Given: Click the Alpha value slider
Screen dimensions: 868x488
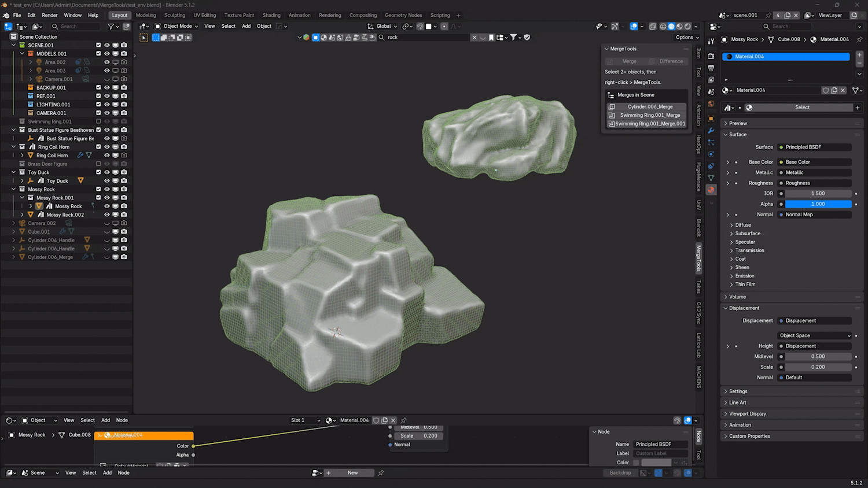Looking at the screenshot, I should tap(818, 204).
